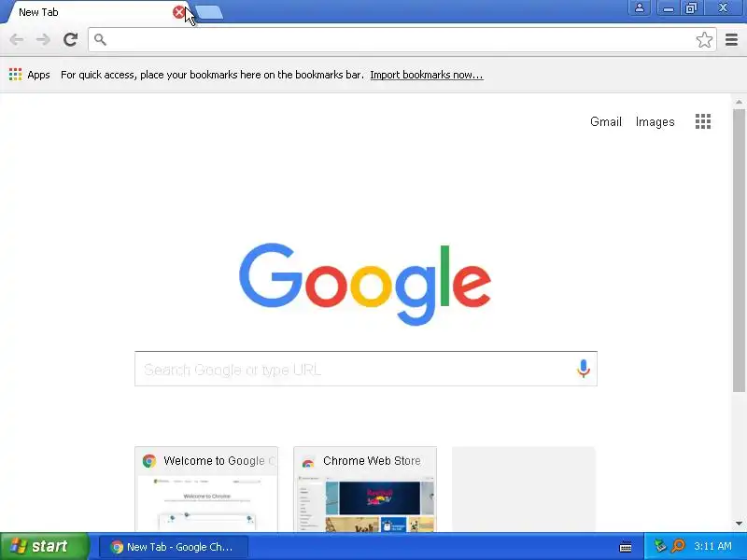Open the on-screen keyboard taskbar icon
This screenshot has width=747, height=560.
coord(626,547)
